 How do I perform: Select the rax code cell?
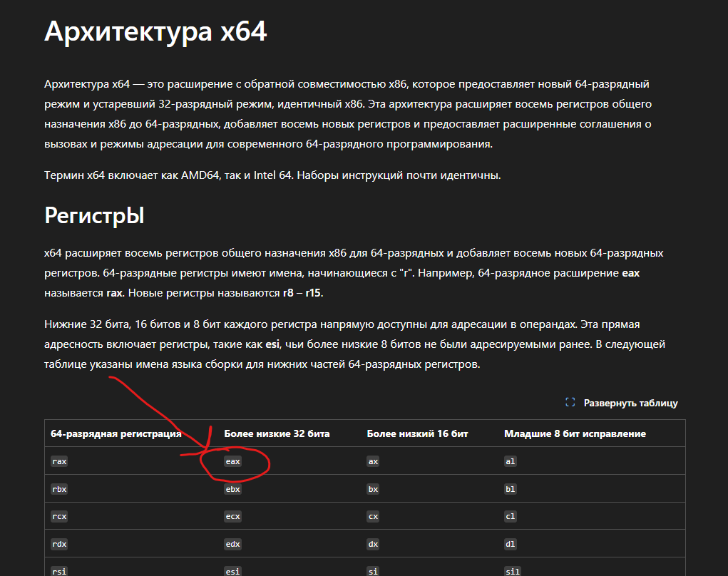[59, 461]
